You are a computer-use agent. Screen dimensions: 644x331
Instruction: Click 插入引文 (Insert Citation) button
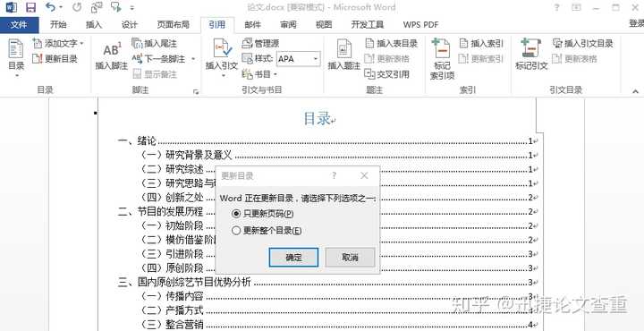pyautogui.click(x=222, y=59)
